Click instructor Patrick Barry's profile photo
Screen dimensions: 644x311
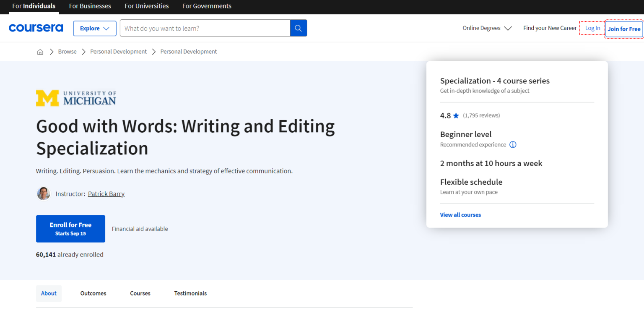pos(44,193)
